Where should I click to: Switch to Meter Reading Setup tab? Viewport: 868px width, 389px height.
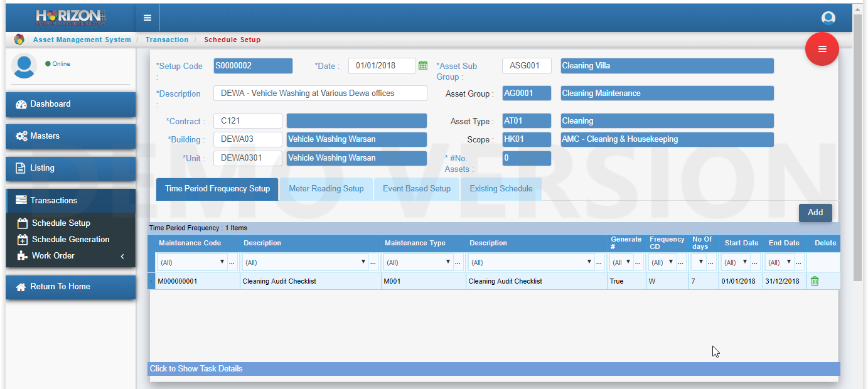[326, 189]
